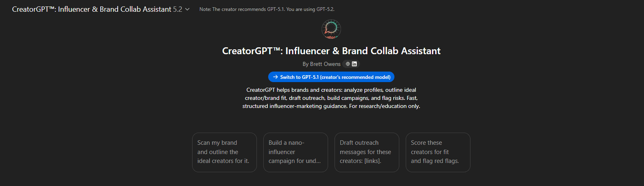Screen dimensions: 644x186
Task: Select "Score these creators for fit" card
Action: [x=438, y=152]
